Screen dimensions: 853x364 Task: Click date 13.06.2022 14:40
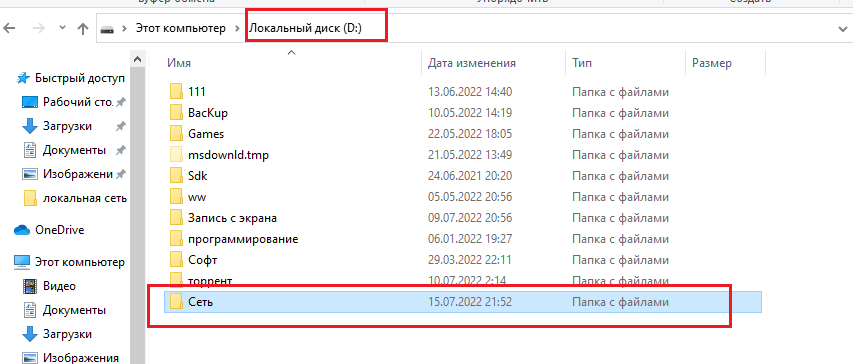click(470, 92)
